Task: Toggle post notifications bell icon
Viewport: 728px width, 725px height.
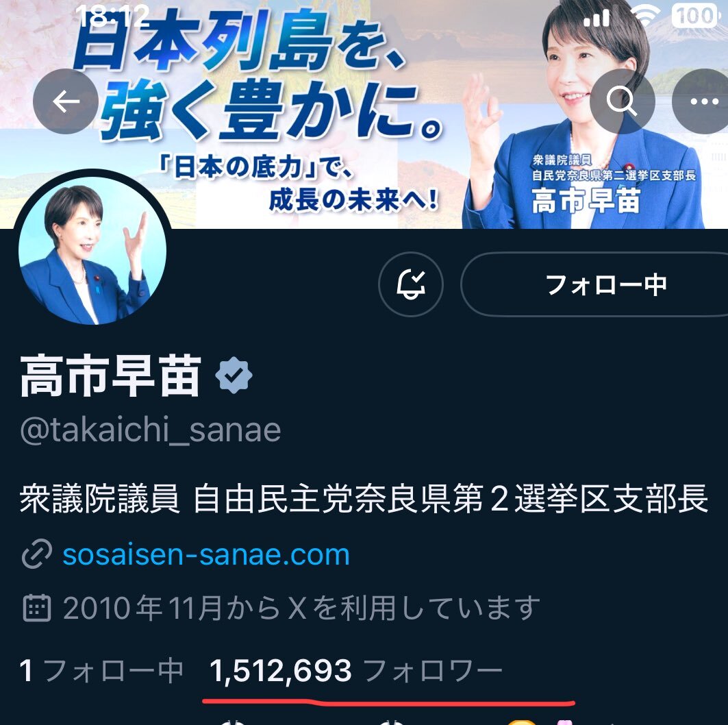Action: coord(411,284)
